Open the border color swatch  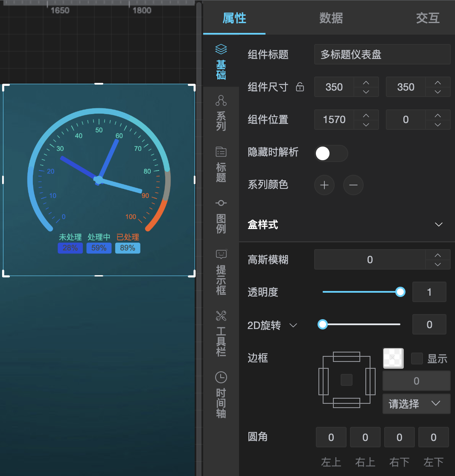pos(393,358)
